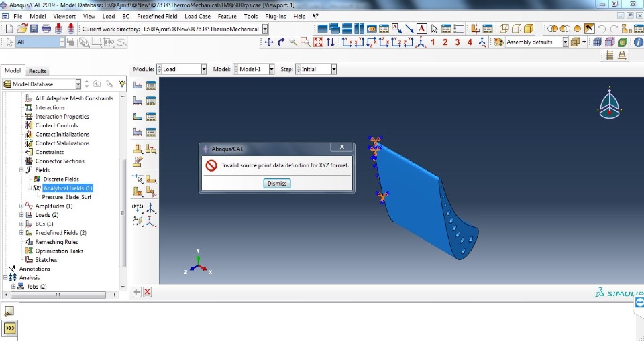Image resolution: width=644 pixels, height=341 pixels.
Task: Click the Create Arrow annotation icon
Action: 409,29
